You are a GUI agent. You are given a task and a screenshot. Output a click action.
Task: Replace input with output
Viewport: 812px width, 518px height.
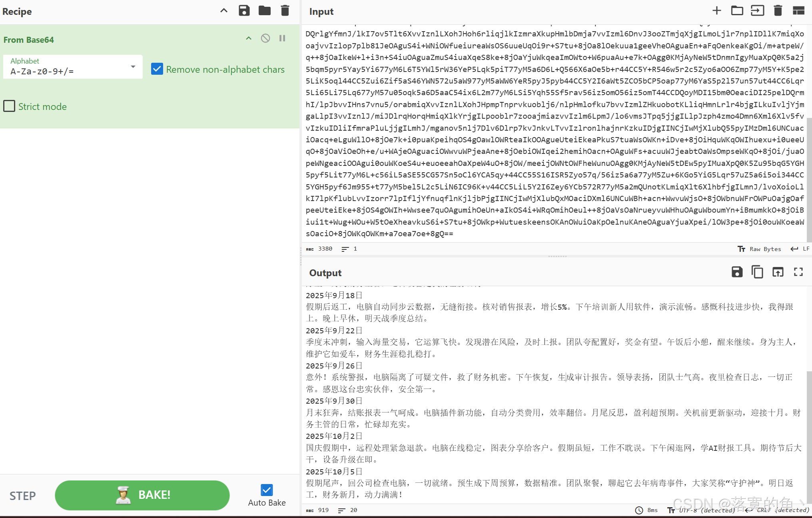point(778,272)
